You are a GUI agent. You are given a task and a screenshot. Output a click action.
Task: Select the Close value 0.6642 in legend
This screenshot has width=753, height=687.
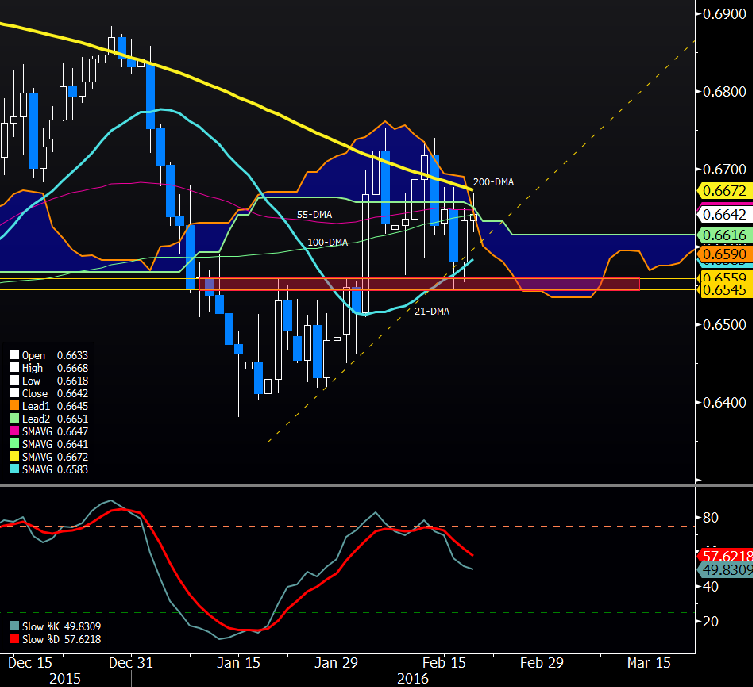(73, 393)
